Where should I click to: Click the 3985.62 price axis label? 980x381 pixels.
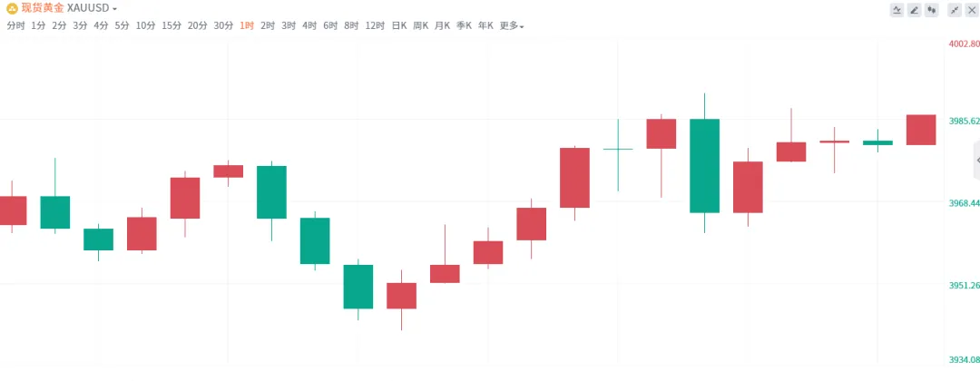[x=964, y=121]
